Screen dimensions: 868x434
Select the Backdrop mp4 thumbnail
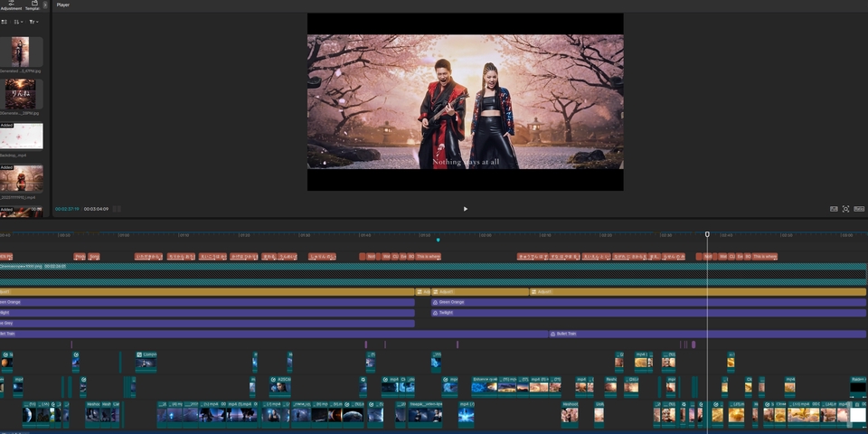coord(21,137)
